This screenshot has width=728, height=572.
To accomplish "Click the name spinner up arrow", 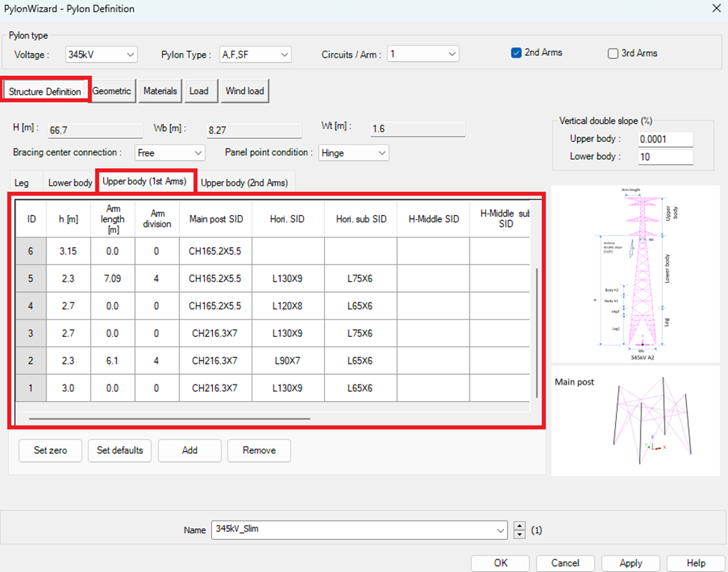I will coord(520,526).
